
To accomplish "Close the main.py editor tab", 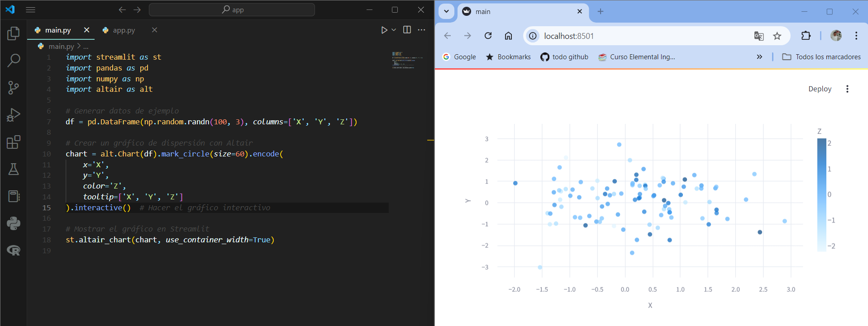I will point(86,30).
